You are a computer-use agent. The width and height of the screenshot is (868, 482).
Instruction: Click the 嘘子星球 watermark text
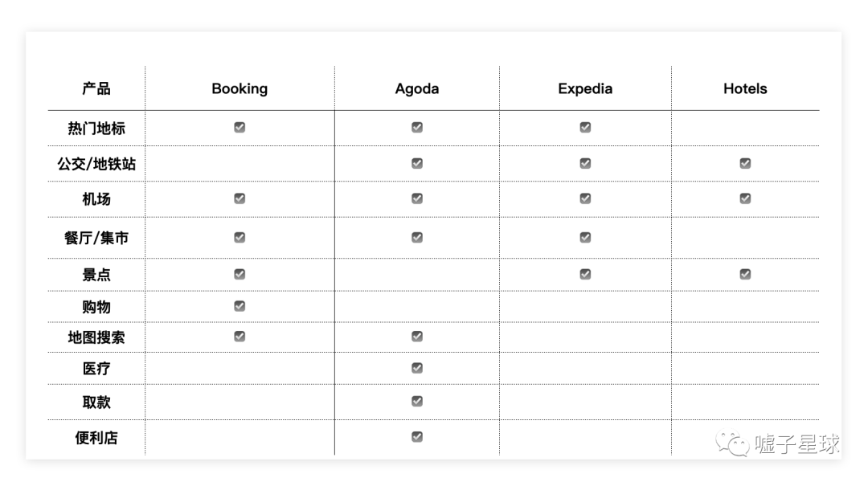[x=797, y=443]
